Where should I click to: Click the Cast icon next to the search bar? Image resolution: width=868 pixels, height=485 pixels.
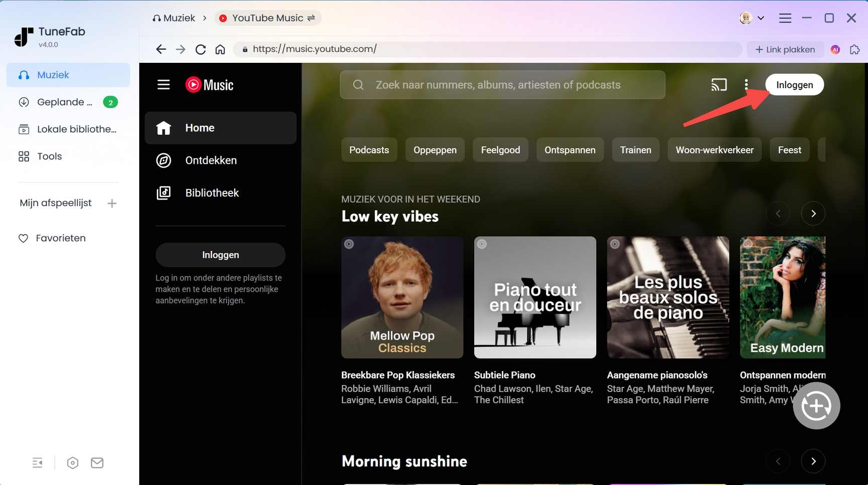tap(719, 84)
